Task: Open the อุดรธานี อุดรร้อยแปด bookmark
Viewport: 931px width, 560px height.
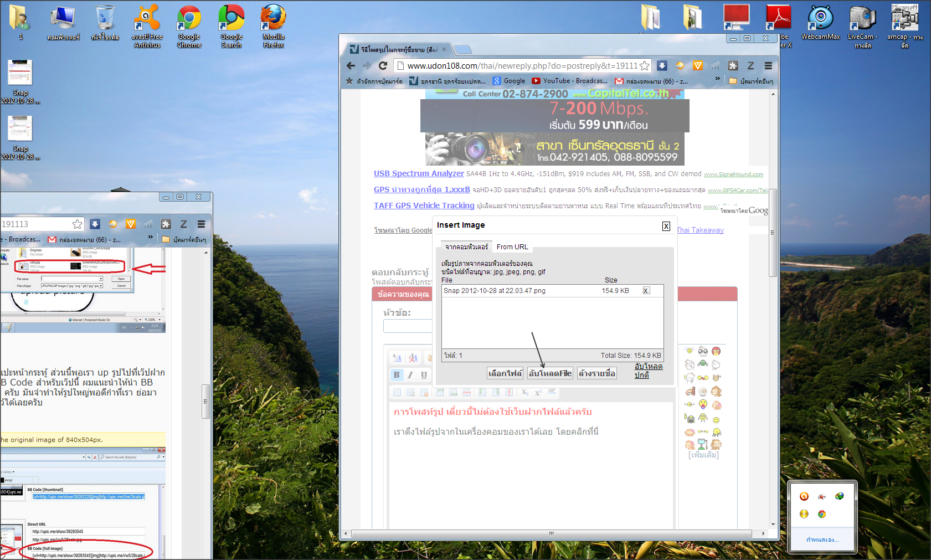Action: tap(448, 81)
